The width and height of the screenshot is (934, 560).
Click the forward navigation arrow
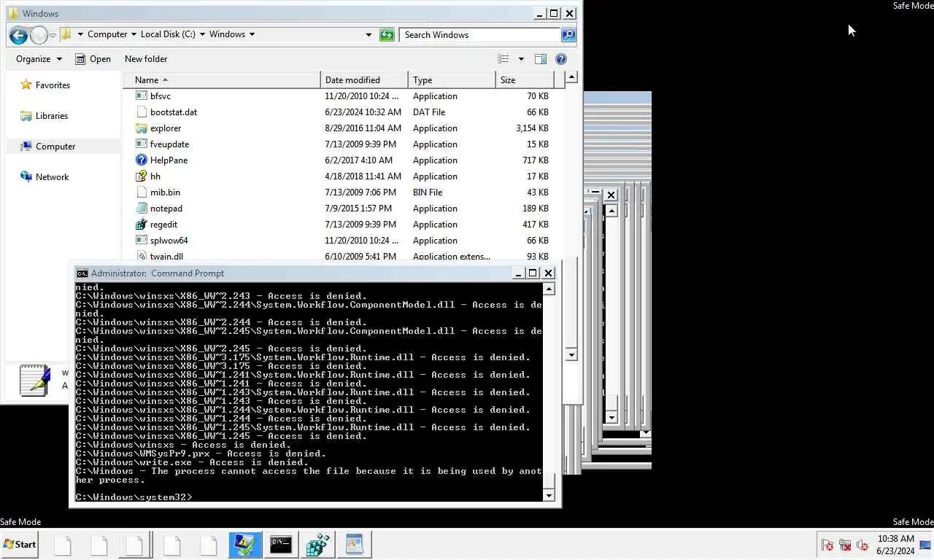(39, 34)
